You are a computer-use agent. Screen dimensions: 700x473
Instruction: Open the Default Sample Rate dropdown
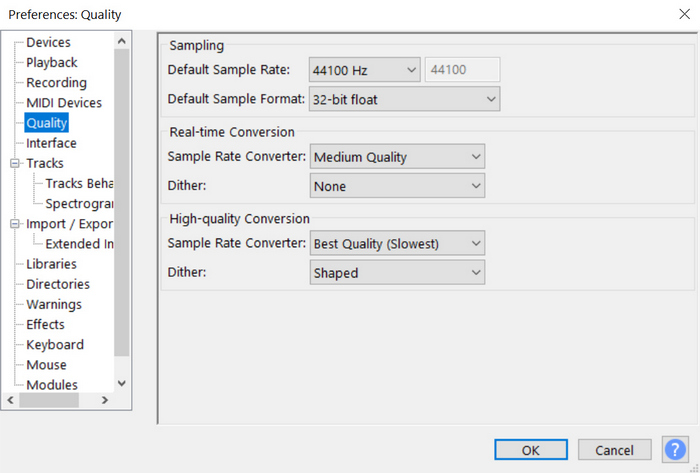(x=364, y=70)
